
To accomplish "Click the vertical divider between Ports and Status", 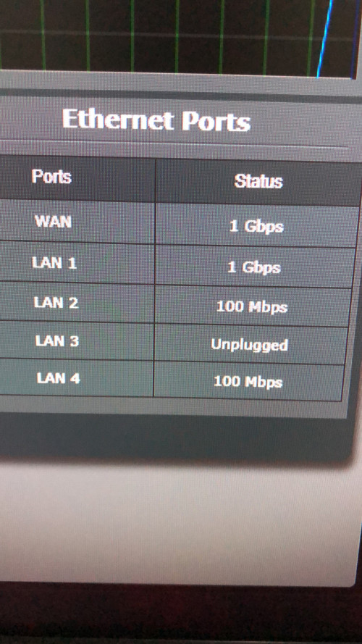I will click(155, 277).
